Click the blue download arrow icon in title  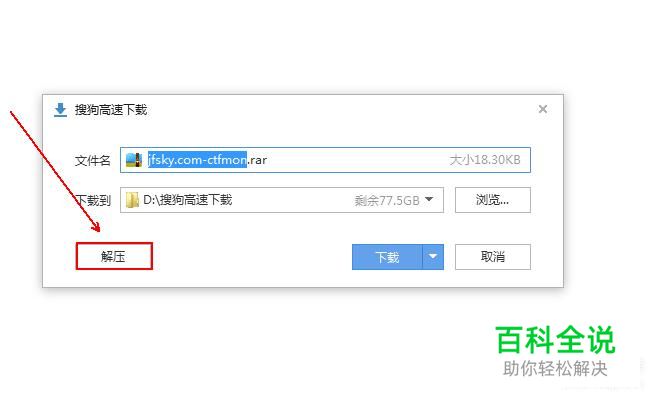[x=60, y=109]
